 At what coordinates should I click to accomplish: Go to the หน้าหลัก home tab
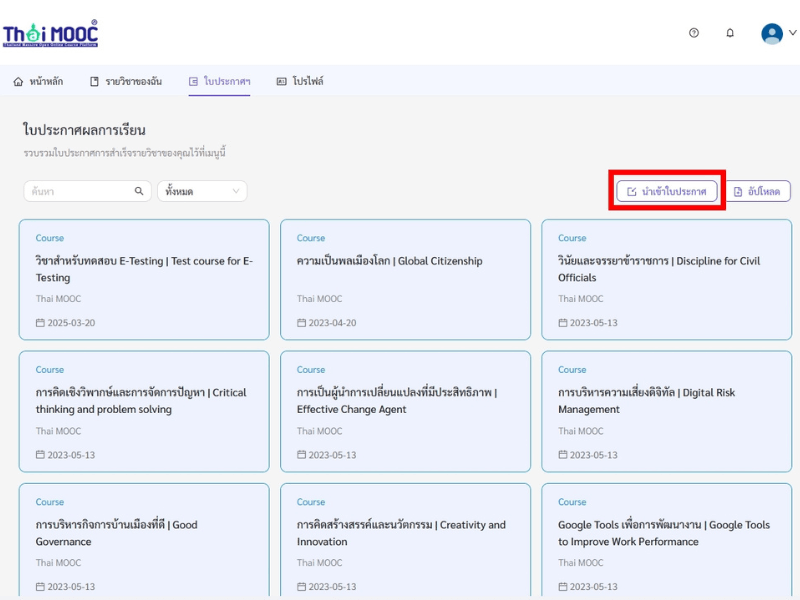coord(38,81)
